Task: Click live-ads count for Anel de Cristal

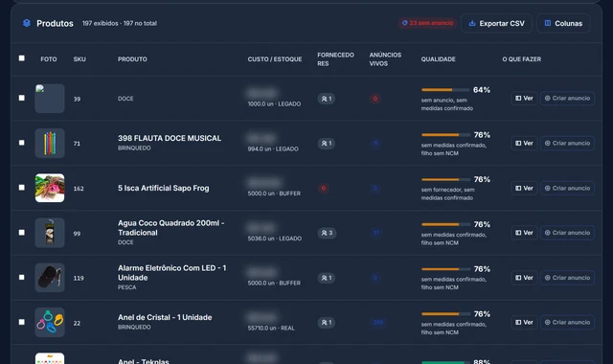Action: pyautogui.click(x=377, y=323)
